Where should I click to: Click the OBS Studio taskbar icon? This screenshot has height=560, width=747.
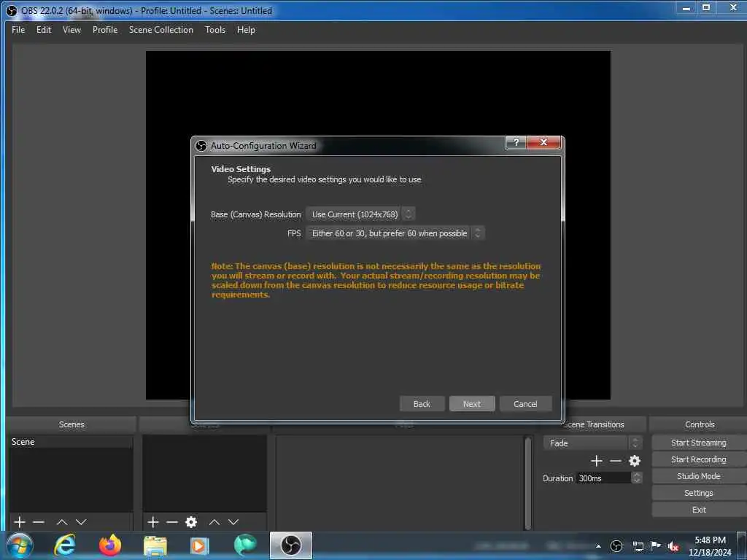290,545
